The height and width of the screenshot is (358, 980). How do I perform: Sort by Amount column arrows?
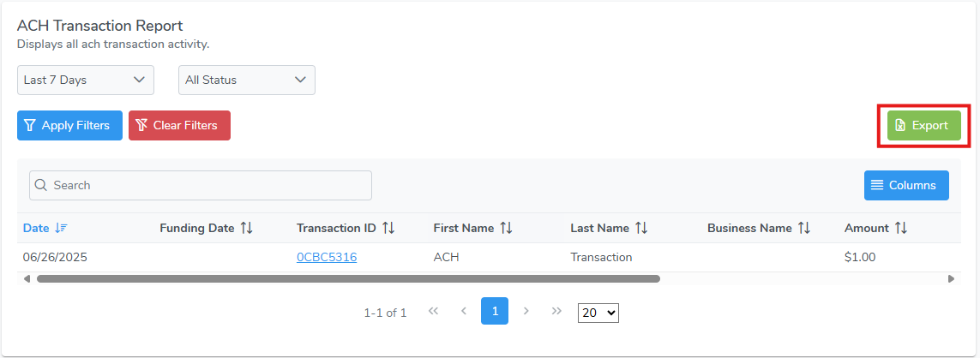pyautogui.click(x=900, y=228)
